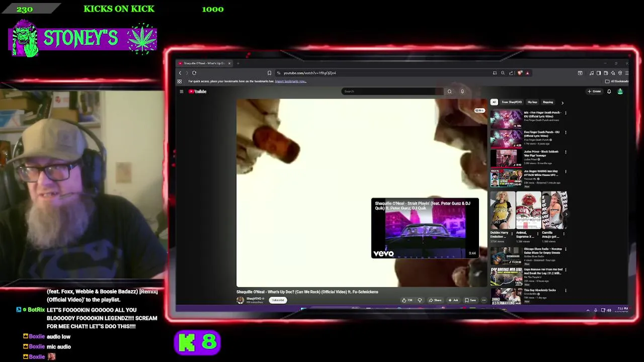Screen dimensions: 644x362
Task: Open YouTube notifications bell
Action: 609,92
